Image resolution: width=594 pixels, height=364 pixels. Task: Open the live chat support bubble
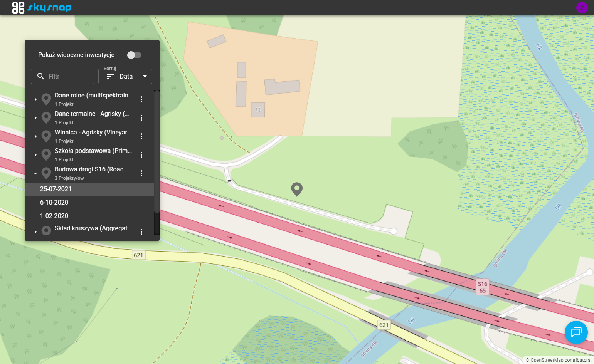pos(576,332)
